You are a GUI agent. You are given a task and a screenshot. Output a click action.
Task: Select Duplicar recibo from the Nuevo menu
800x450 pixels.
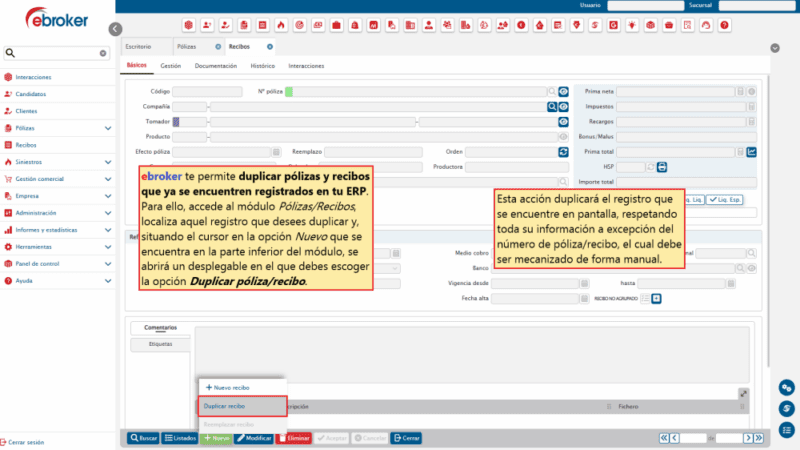242,407
